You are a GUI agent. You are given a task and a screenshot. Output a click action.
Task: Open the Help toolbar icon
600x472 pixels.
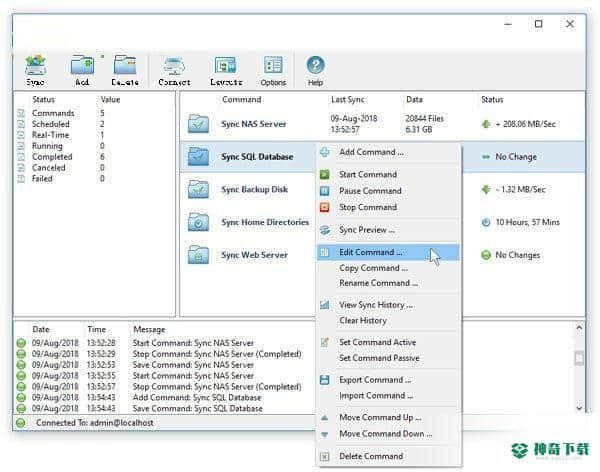pos(315,65)
